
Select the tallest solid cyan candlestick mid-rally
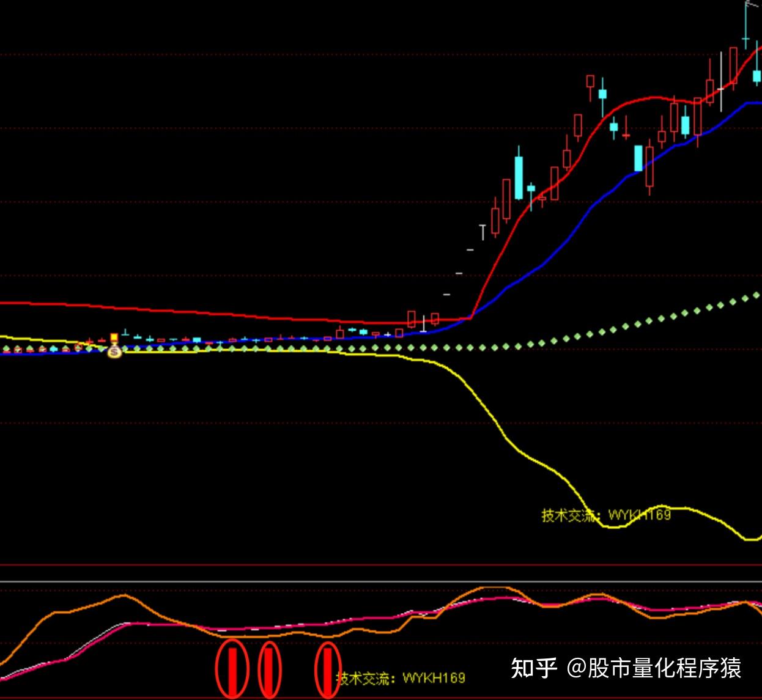click(x=519, y=177)
